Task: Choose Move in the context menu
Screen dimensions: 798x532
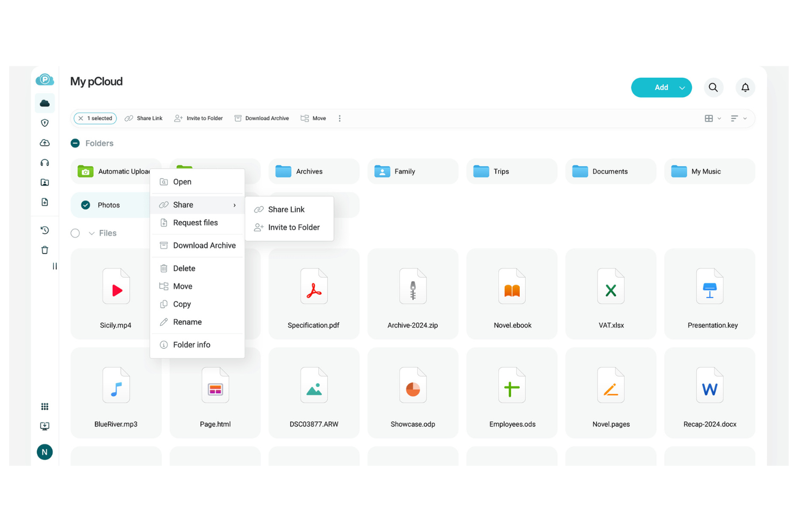Action: (x=197, y=286)
